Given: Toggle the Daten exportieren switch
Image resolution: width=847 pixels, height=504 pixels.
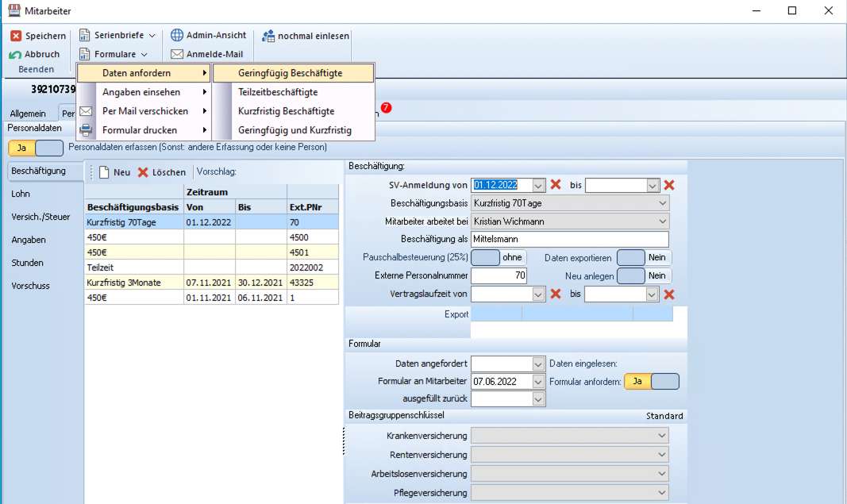Looking at the screenshot, I should pos(644,257).
